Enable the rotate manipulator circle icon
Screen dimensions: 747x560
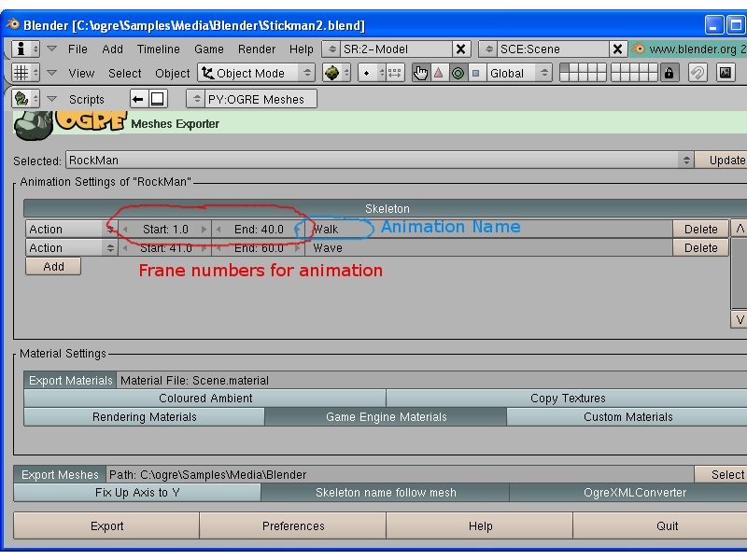458,73
